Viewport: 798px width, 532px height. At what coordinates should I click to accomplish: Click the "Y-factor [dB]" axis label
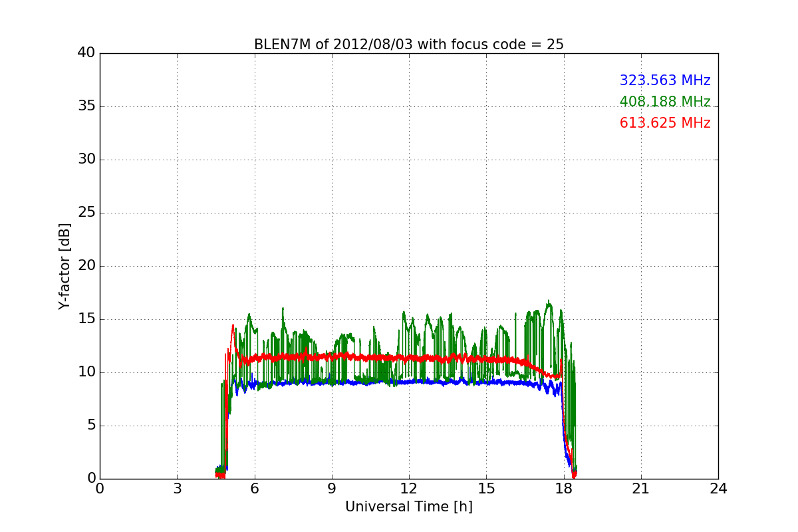tap(65, 266)
